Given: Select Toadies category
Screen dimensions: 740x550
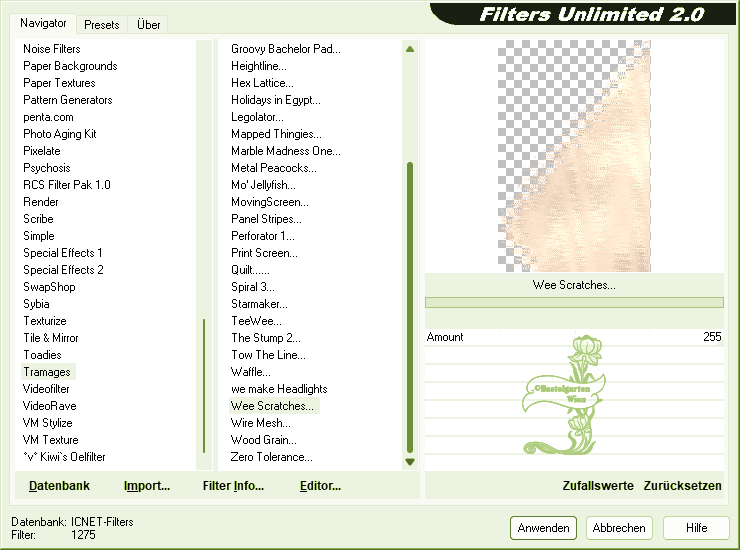Looking at the screenshot, I should pos(42,355).
